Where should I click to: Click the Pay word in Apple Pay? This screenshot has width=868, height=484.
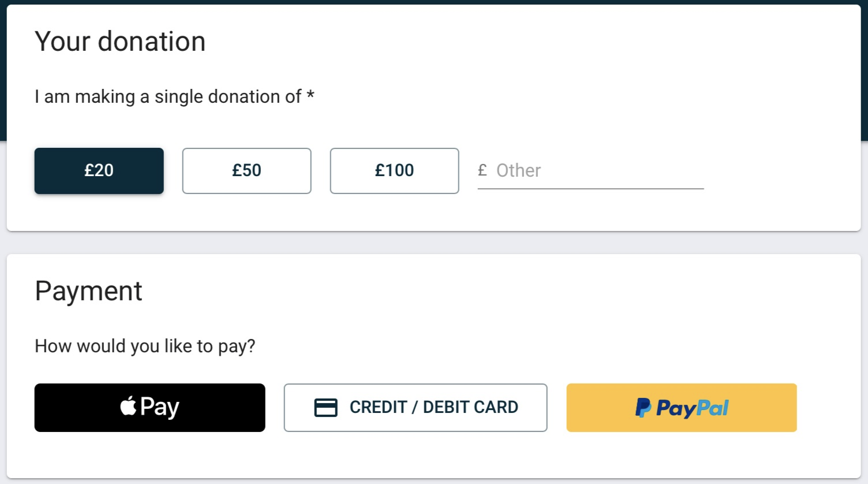(x=160, y=408)
